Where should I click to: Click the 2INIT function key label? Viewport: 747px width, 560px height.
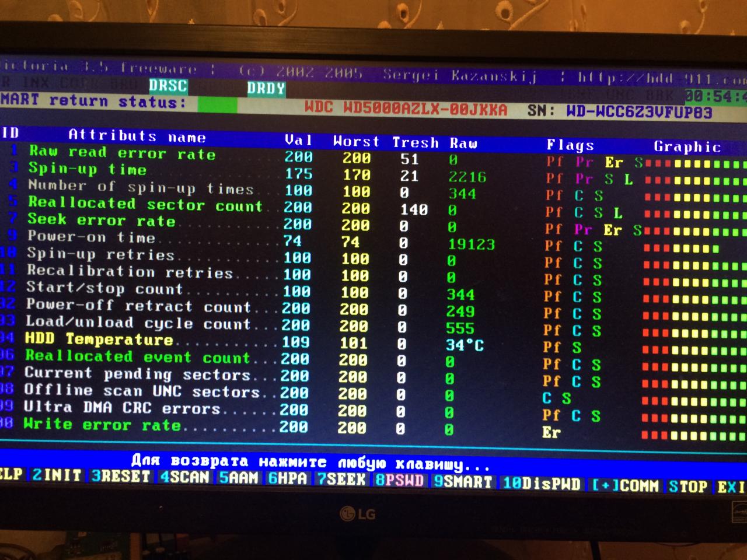(x=57, y=475)
